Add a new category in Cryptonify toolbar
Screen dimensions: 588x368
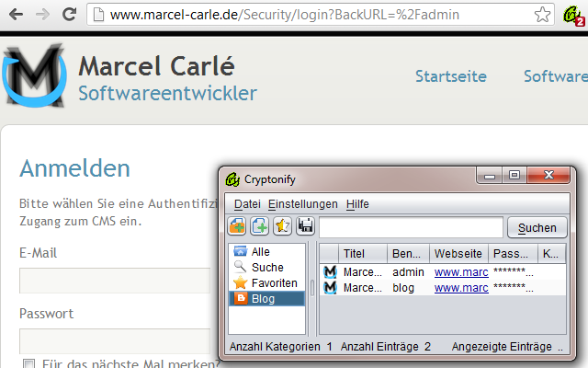[237, 226]
